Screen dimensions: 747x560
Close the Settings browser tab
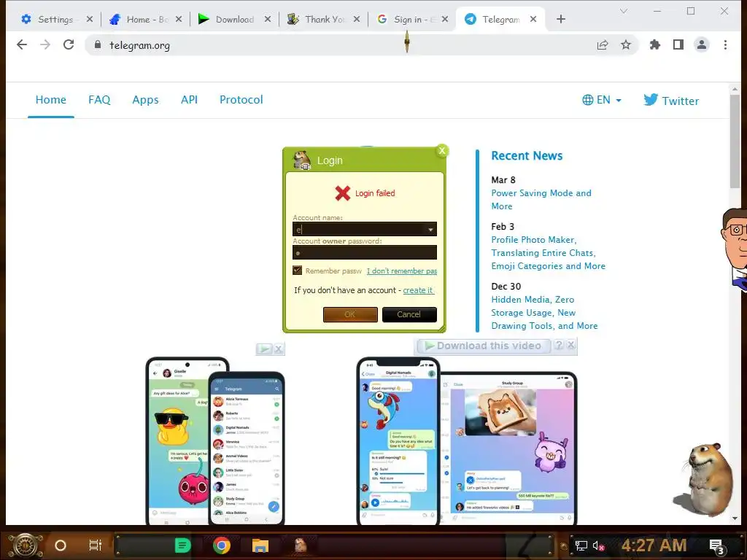tap(90, 19)
